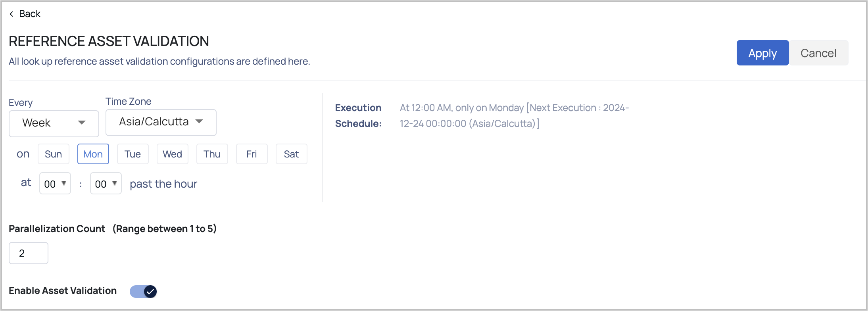Image resolution: width=868 pixels, height=311 pixels.
Task: Click the hour selector arrow icon
Action: point(63,183)
